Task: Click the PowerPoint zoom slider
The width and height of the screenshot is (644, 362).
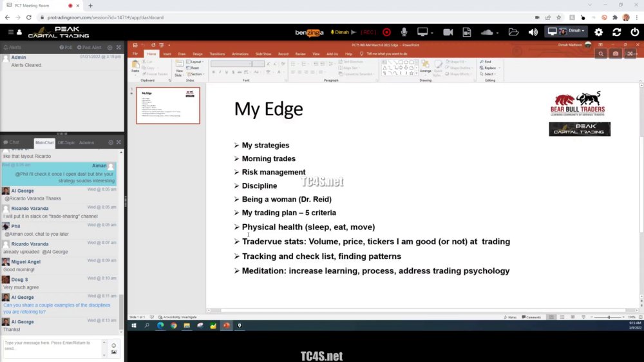Action: tap(609, 317)
